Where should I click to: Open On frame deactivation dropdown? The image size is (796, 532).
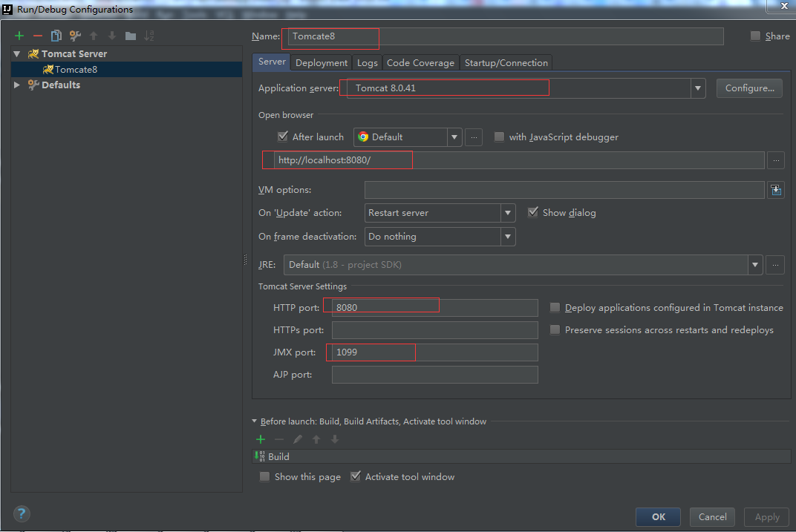point(508,237)
